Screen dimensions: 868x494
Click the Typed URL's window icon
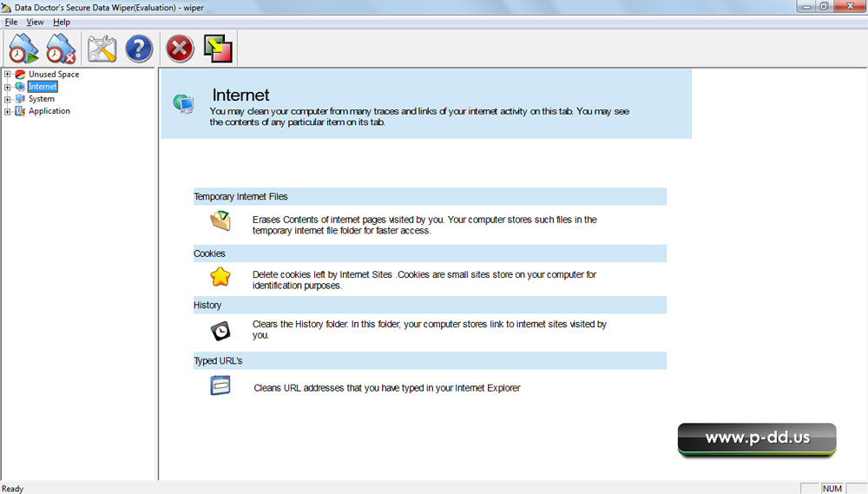coord(220,385)
